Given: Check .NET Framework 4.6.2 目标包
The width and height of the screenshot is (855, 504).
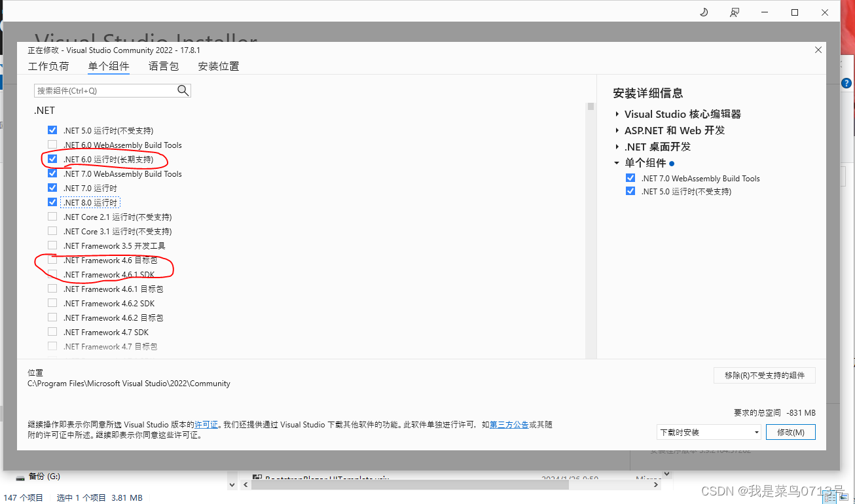Looking at the screenshot, I should pos(52,317).
